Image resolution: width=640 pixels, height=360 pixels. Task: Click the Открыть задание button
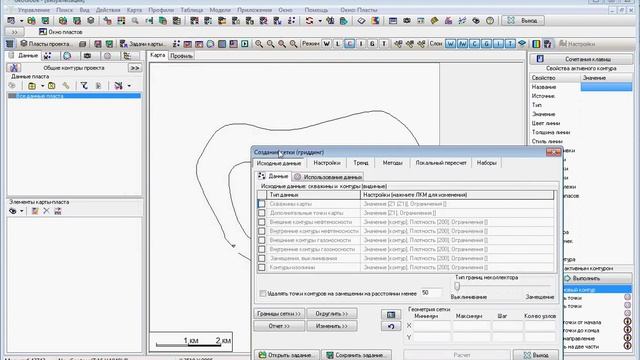click(287, 355)
